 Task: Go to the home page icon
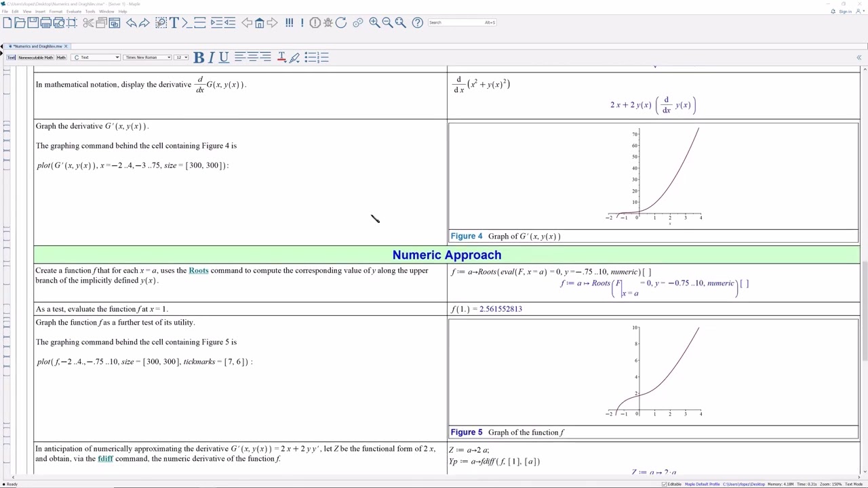pos(259,23)
